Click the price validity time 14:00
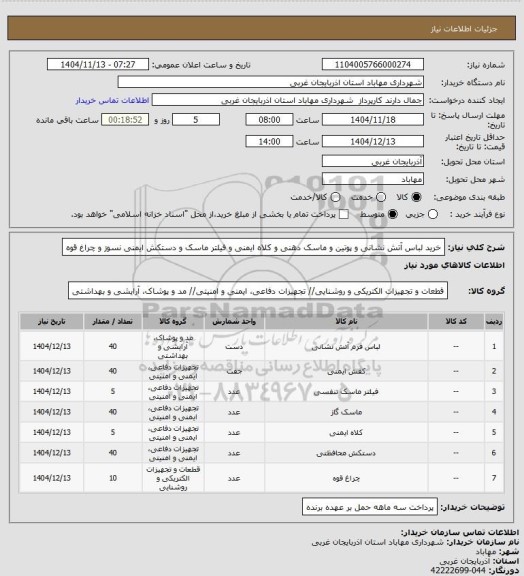This screenshot has width=524, height=576. click(269, 141)
